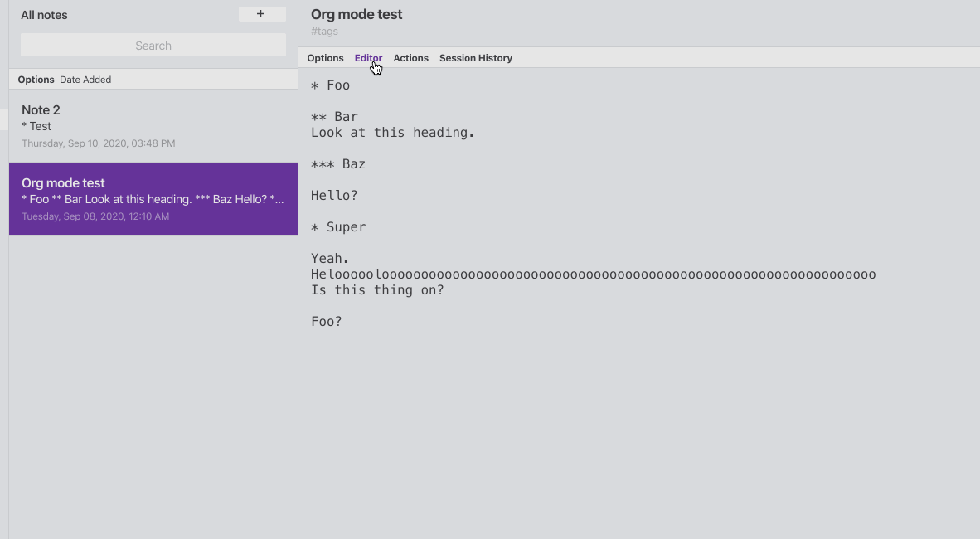Click the 'Hello?' line
This screenshot has width=980, height=539.
click(334, 196)
